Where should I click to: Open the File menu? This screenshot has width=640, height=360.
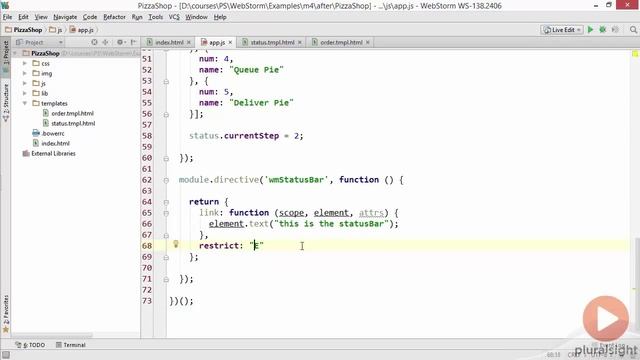click(7, 17)
